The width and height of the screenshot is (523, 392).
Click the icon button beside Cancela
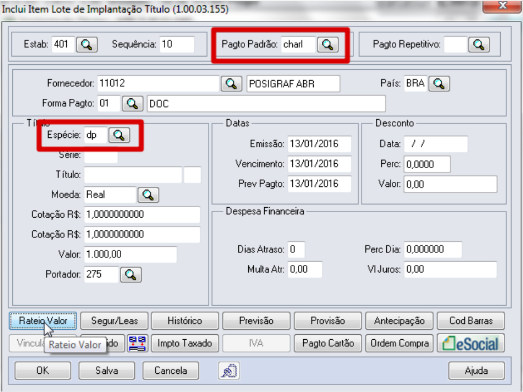pyautogui.click(x=229, y=371)
